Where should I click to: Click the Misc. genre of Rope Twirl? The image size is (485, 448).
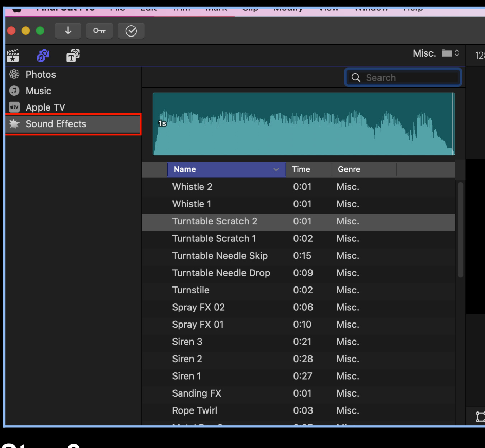click(348, 410)
